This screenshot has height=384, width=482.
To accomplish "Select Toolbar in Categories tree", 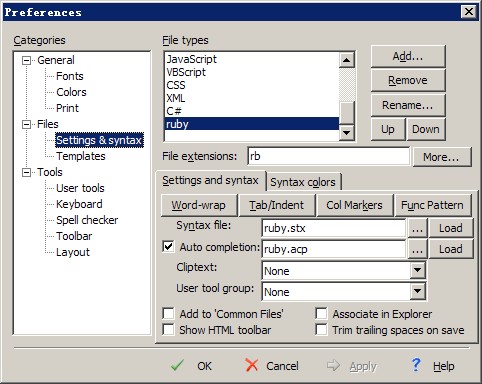I will click(74, 236).
